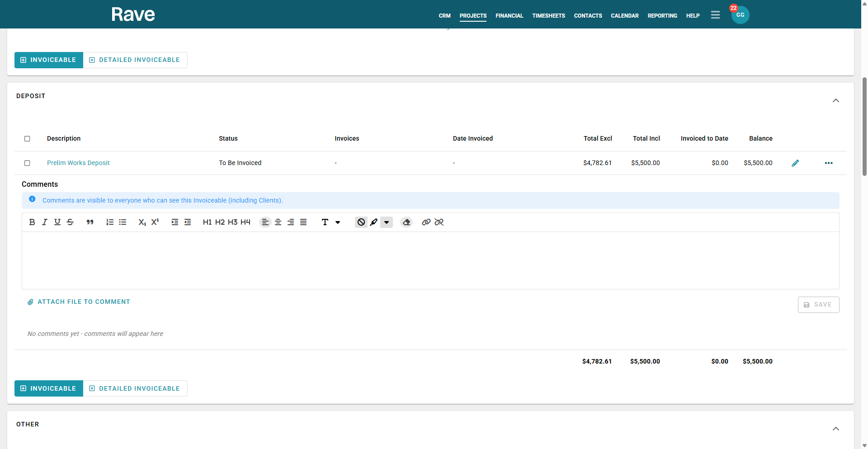
Task: Go to the Timesheets menu item
Action: point(548,16)
